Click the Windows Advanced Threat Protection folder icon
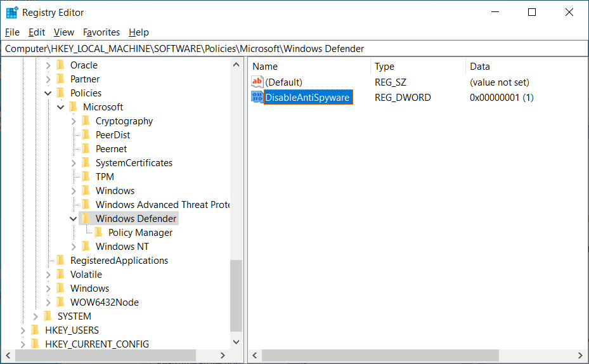Viewport: 589px width, 364px height. click(86, 204)
